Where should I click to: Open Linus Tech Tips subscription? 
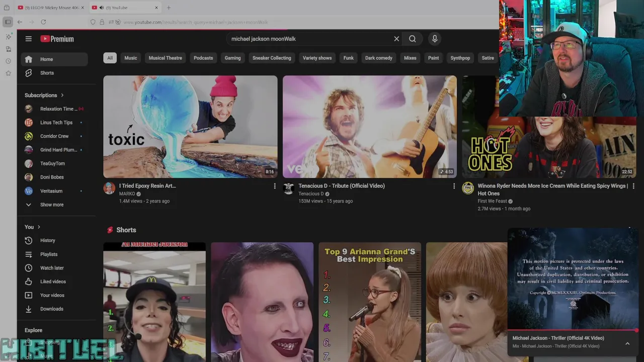[x=54, y=123]
